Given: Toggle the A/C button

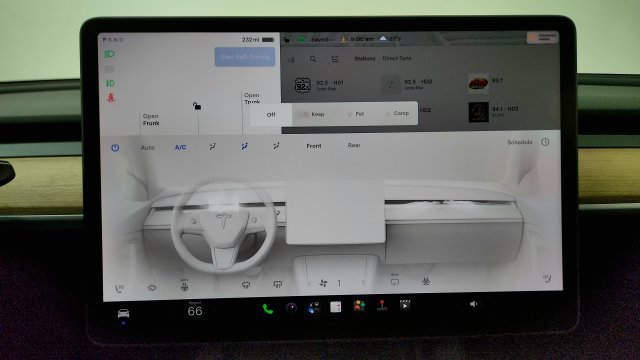Looking at the screenshot, I should 180,147.
